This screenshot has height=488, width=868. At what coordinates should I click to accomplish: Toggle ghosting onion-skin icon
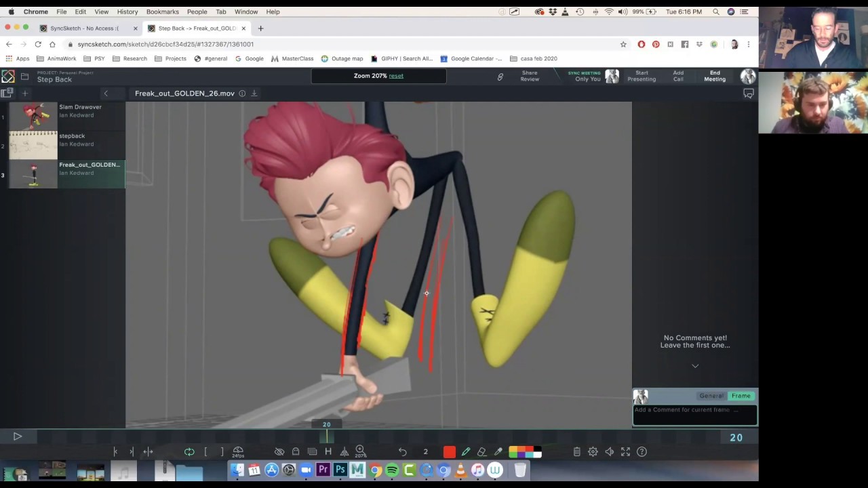[x=296, y=451]
